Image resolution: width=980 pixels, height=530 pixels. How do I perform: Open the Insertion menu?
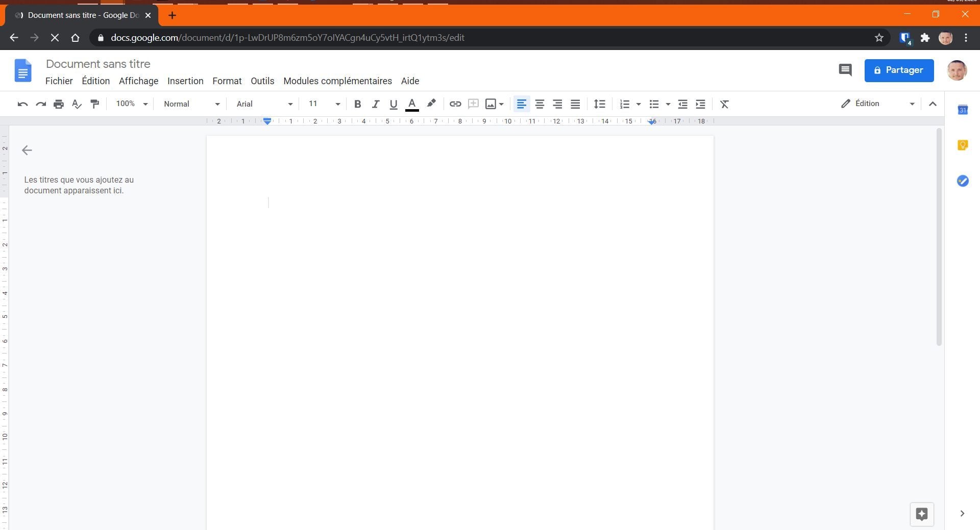(185, 81)
